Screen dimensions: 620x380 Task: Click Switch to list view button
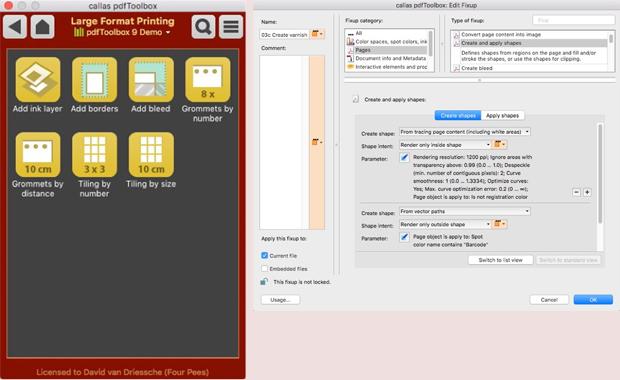[x=500, y=260]
